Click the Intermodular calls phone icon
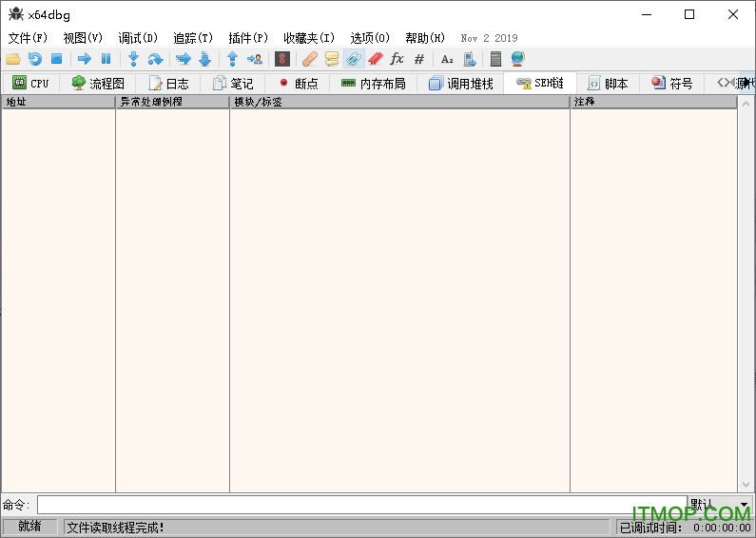The image size is (756, 538). click(469, 59)
